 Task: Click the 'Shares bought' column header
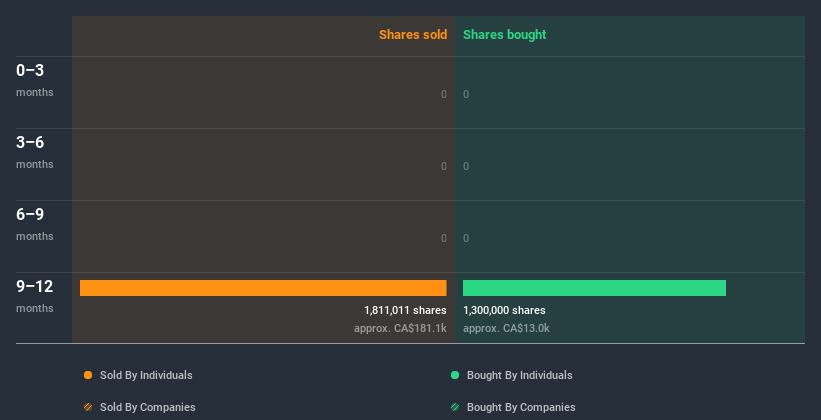click(505, 35)
